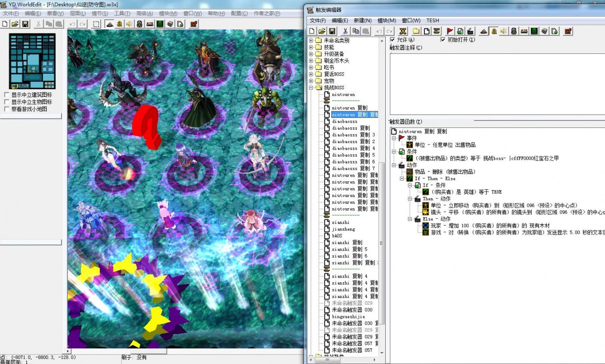Open 工具(T) menu in YD WorldEdit
This screenshot has width=605, height=364.
(122, 13)
